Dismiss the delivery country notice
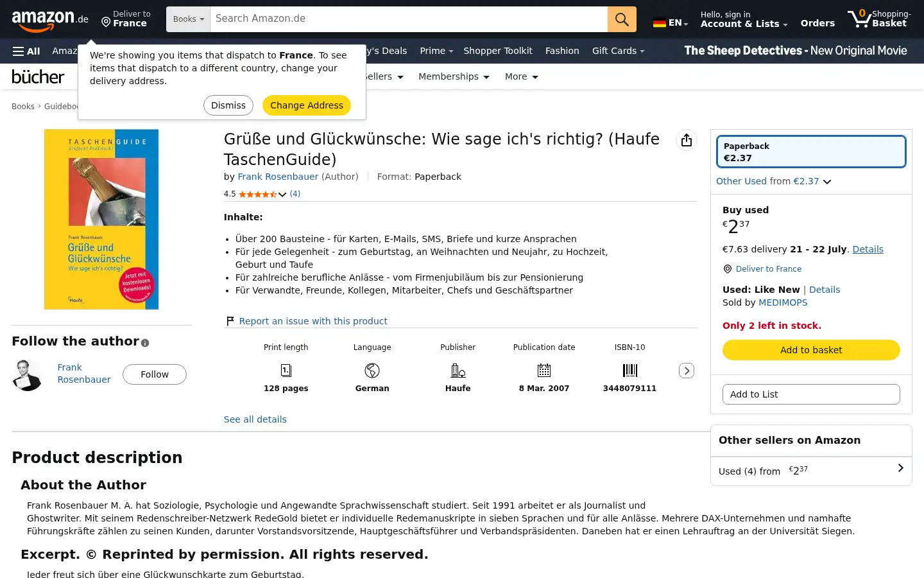This screenshot has width=924, height=578. pos(228,105)
